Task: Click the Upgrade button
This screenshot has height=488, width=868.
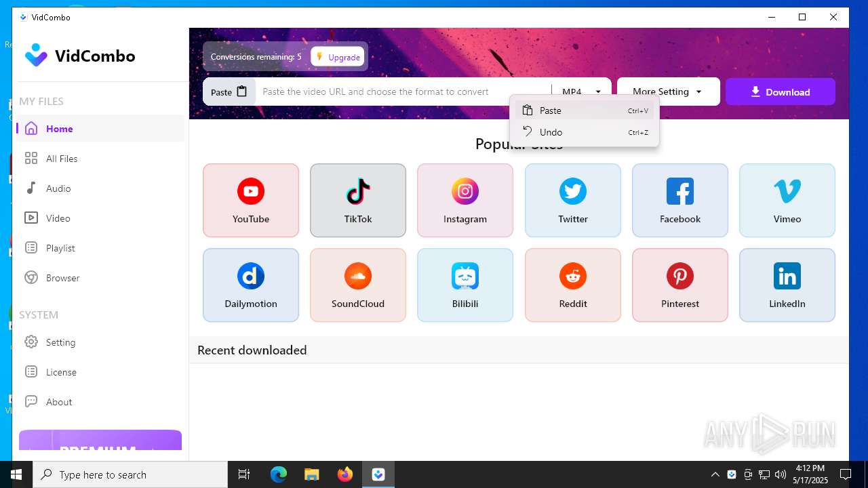Action: tap(338, 57)
